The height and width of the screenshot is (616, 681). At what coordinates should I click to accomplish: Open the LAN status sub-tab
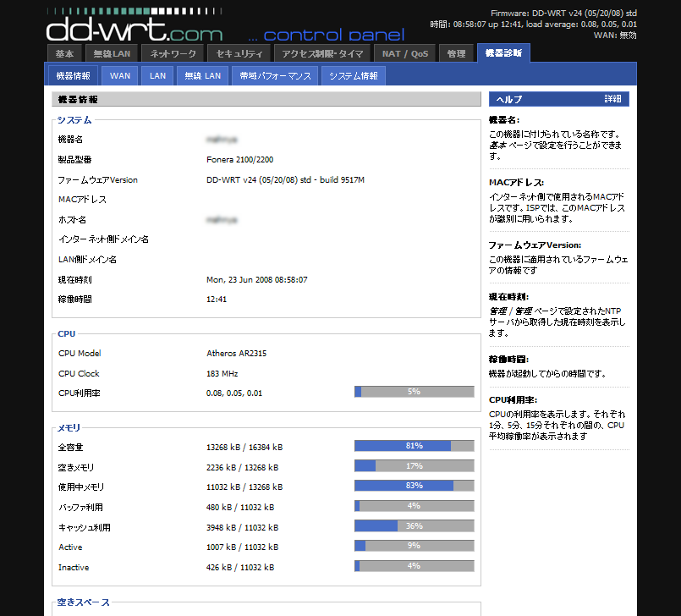click(158, 76)
